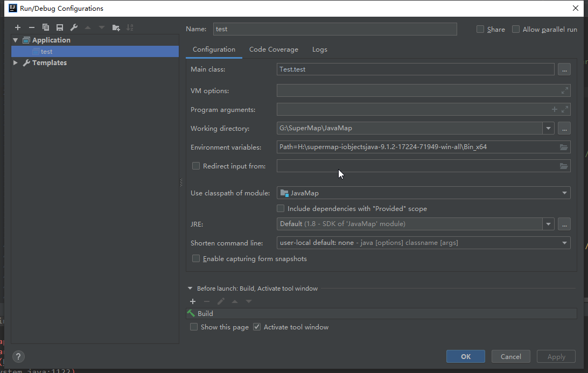Open the Use classpath of module dropdown

click(x=564, y=193)
